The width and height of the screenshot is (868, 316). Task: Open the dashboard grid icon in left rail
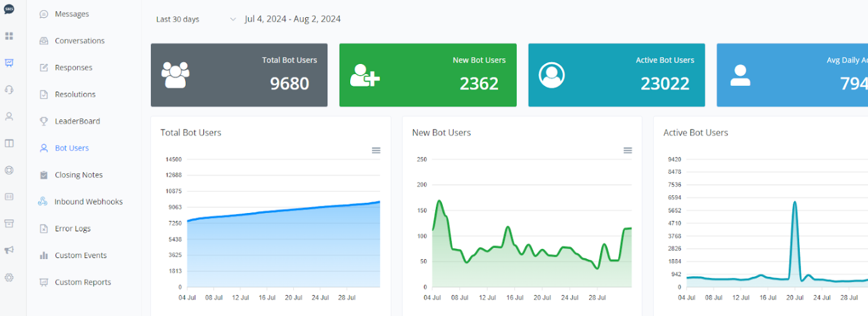(9, 36)
